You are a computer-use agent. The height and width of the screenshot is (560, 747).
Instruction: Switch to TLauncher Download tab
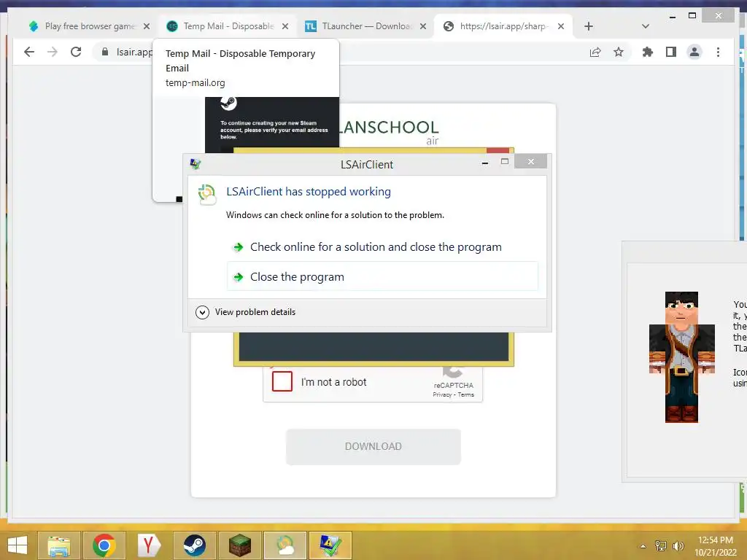[365, 26]
